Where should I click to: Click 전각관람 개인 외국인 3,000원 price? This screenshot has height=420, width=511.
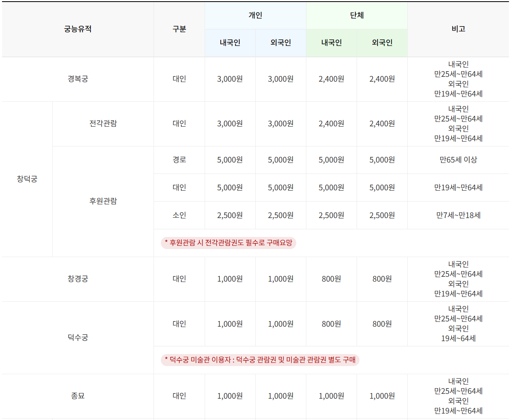(x=281, y=124)
